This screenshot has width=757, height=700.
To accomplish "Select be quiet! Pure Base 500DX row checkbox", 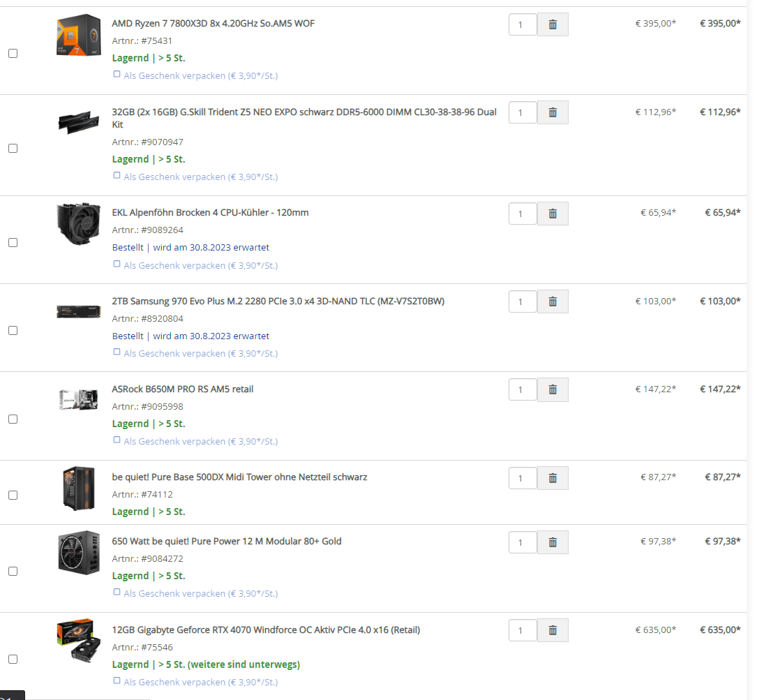I will (x=13, y=496).
